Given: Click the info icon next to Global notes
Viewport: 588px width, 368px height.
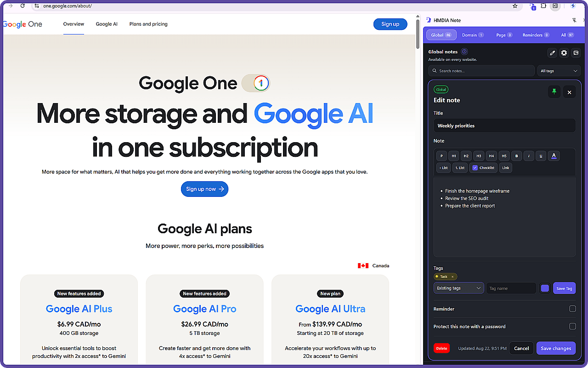Looking at the screenshot, I should click(464, 52).
